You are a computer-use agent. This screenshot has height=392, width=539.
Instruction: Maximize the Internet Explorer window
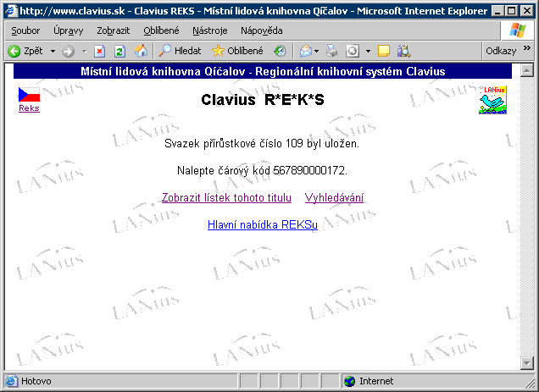pos(512,11)
